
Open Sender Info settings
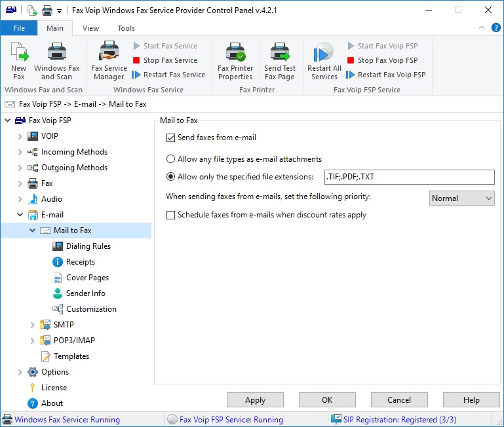pyautogui.click(x=85, y=293)
